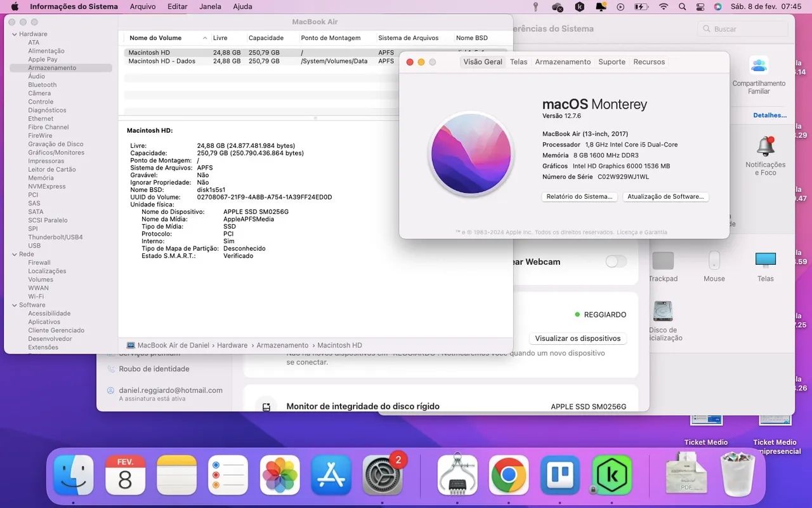
Task: Open Trello from the Dock
Action: point(560,474)
